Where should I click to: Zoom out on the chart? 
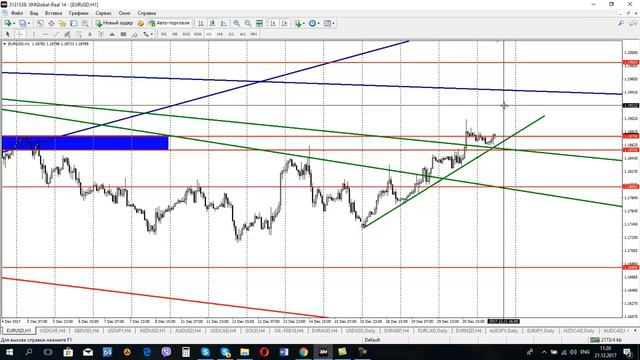coord(247,23)
